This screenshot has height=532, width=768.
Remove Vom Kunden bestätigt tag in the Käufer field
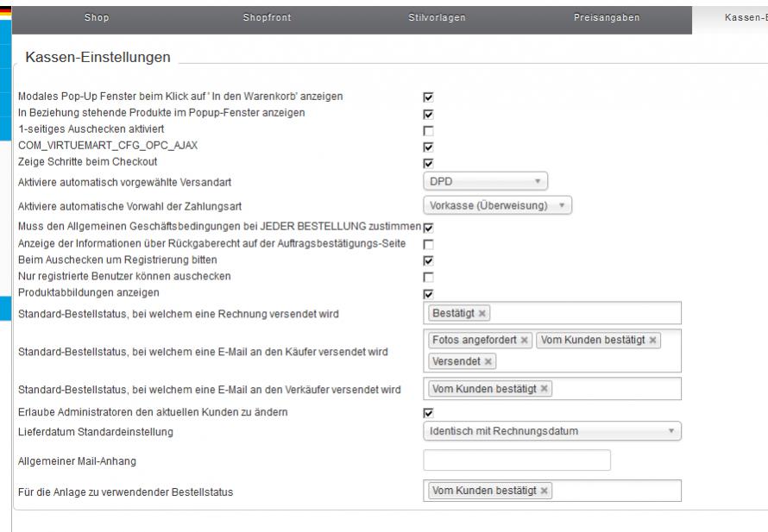tap(652, 340)
